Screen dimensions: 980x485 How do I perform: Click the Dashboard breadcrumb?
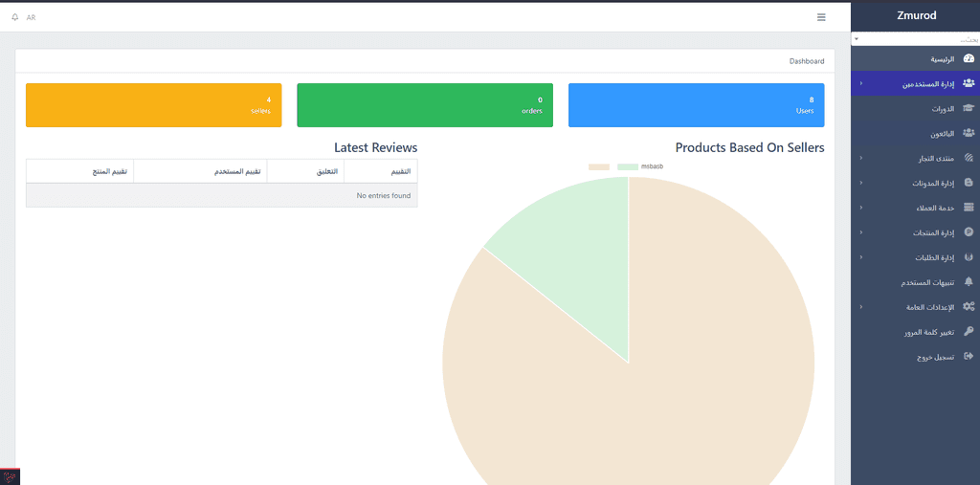[807, 61]
